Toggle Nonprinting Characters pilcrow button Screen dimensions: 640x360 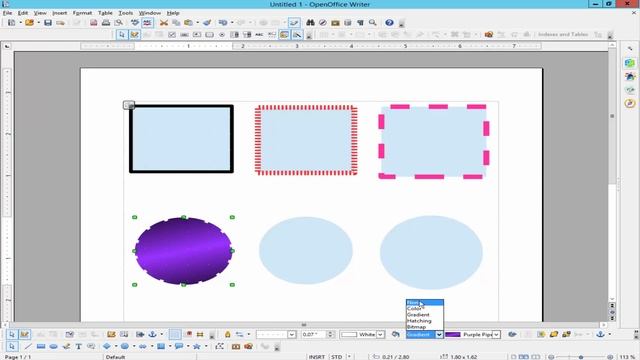(360, 23)
